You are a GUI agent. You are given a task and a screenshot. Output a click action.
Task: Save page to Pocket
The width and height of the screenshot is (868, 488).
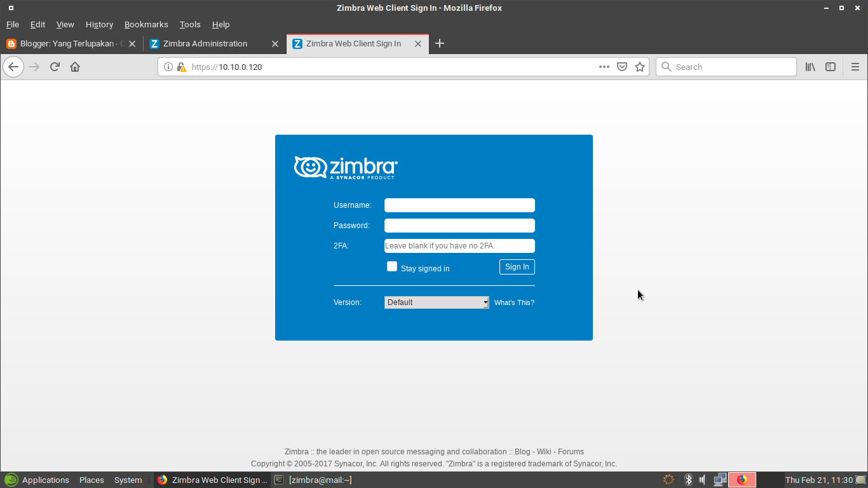coord(622,67)
